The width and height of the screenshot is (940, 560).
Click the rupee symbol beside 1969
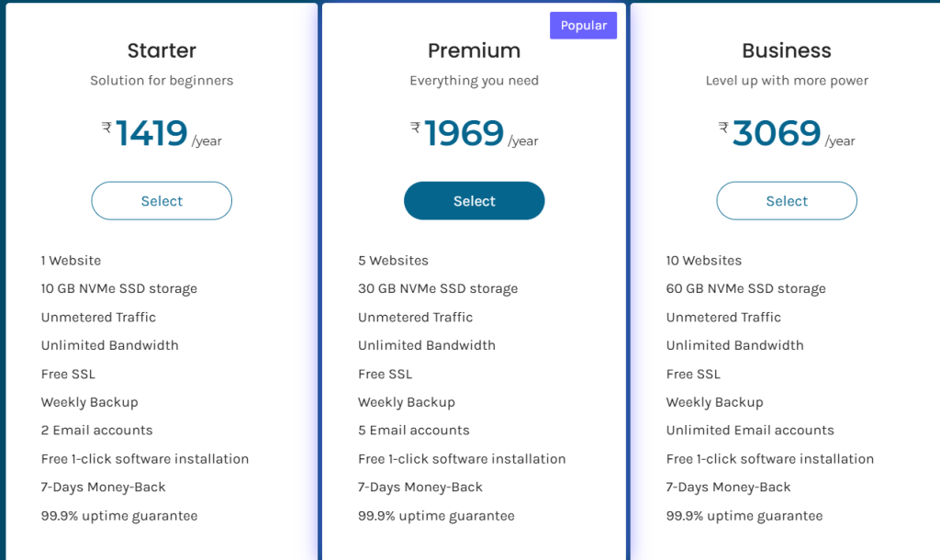(x=416, y=128)
